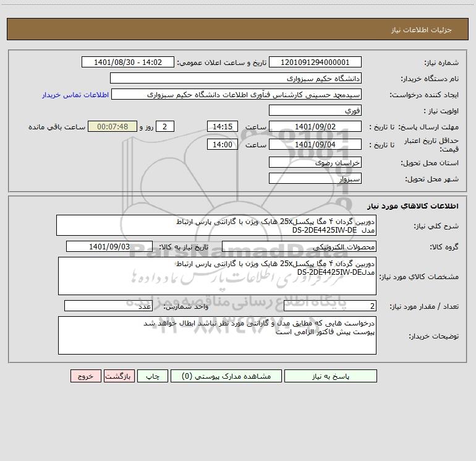Click the remaining days field showing 2
This screenshot has height=461, width=476.
[x=165, y=126]
